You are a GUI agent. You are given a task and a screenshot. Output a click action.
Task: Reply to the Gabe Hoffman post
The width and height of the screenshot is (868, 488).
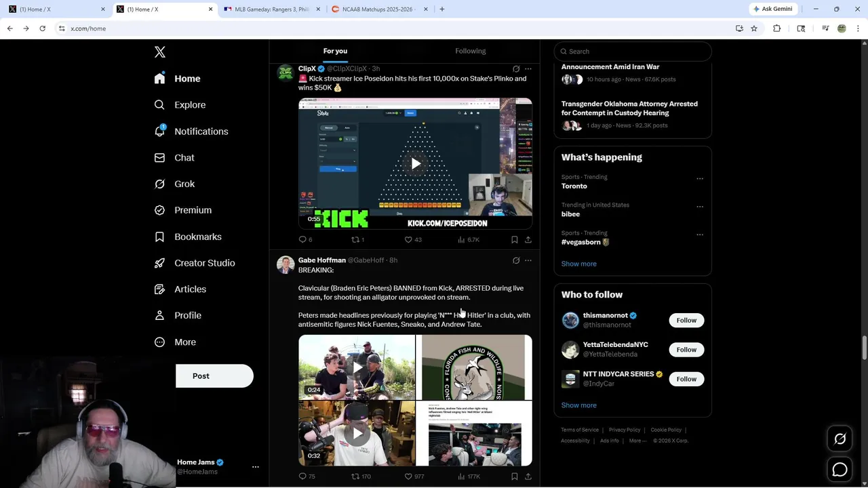tap(302, 476)
